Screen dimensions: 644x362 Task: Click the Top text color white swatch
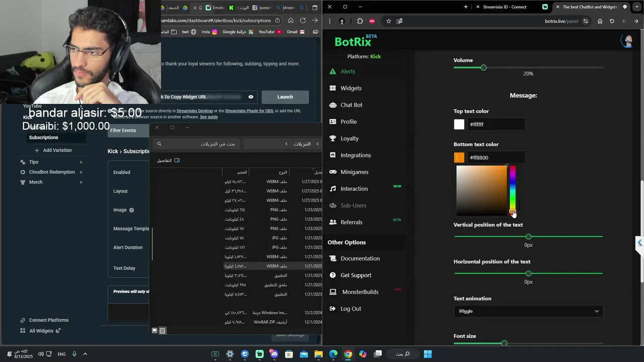click(x=459, y=124)
